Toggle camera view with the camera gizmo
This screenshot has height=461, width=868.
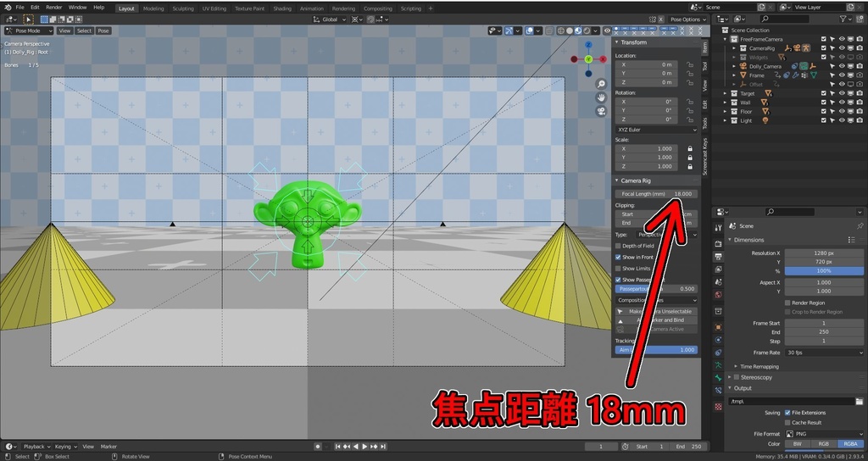[601, 111]
